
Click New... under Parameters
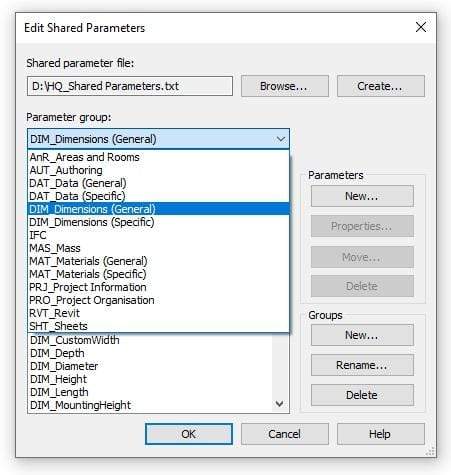point(362,196)
